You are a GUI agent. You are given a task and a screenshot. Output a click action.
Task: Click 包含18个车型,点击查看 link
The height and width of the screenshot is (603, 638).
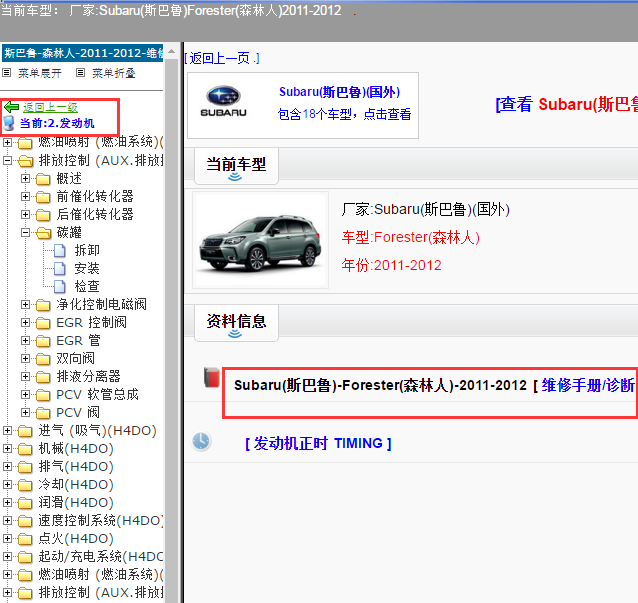click(345, 114)
